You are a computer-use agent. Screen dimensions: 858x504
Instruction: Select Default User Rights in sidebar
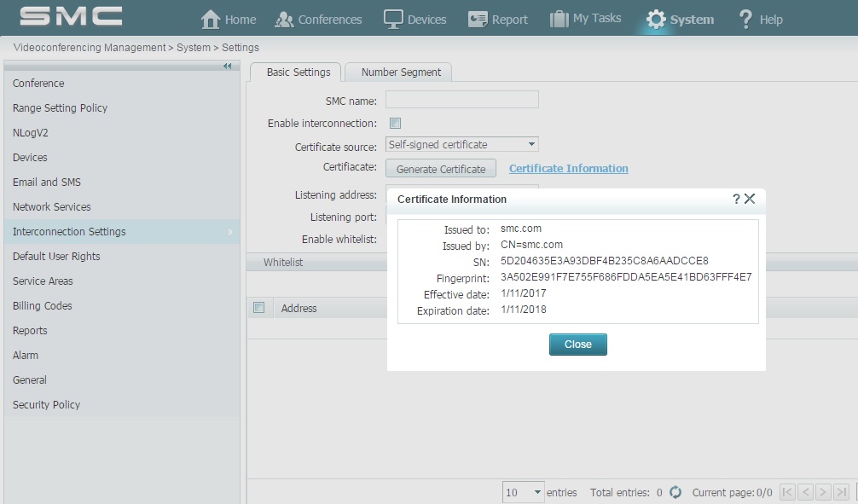pos(121,256)
